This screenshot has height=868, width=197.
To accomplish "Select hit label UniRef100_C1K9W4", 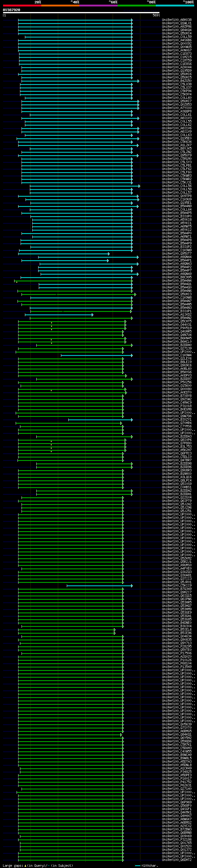I will [x=177, y=355].
